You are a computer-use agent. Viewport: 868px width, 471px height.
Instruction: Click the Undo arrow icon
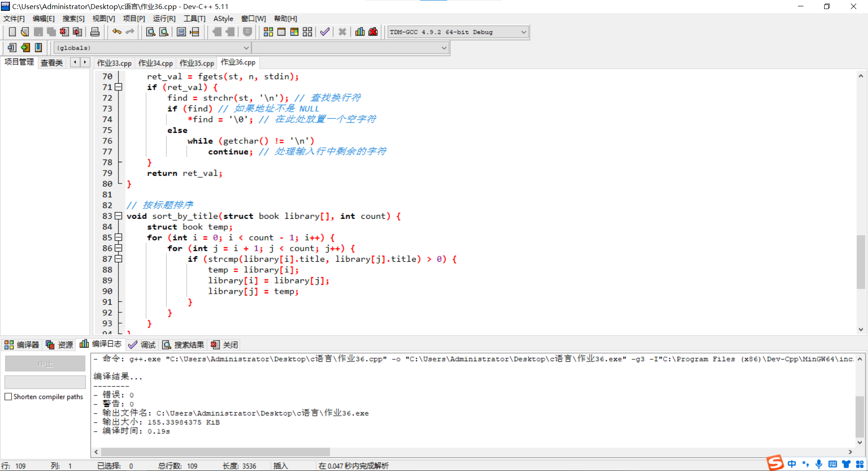coord(117,32)
